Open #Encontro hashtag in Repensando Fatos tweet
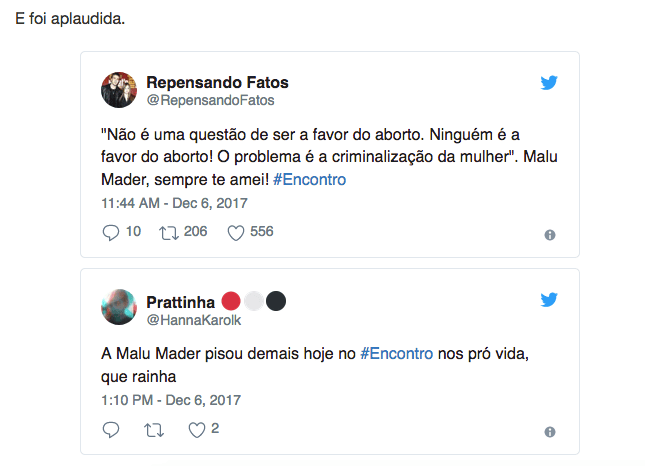This screenshot has height=466, width=645. (309, 178)
